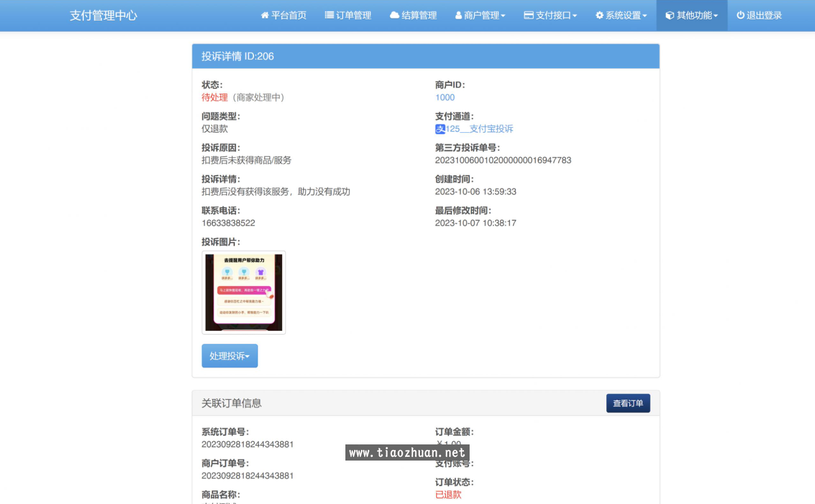Expand the 系统设置 dropdown caret
The image size is (815, 504).
coord(645,16)
